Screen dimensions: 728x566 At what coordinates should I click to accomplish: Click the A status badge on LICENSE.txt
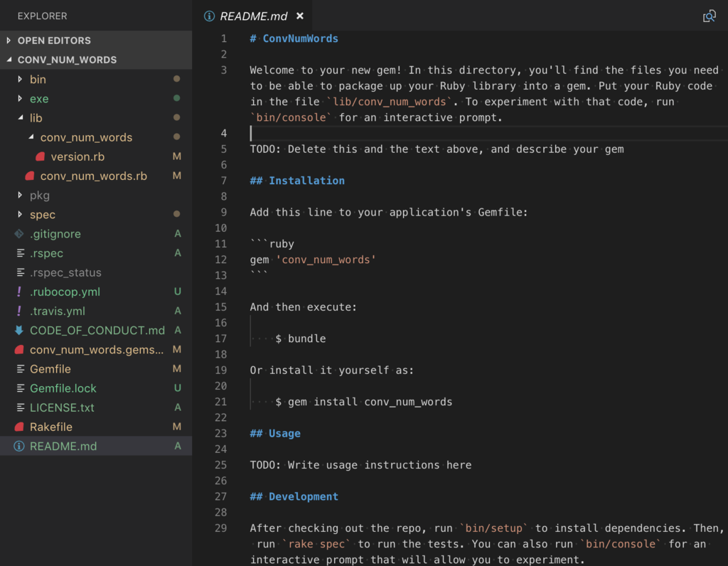(177, 407)
